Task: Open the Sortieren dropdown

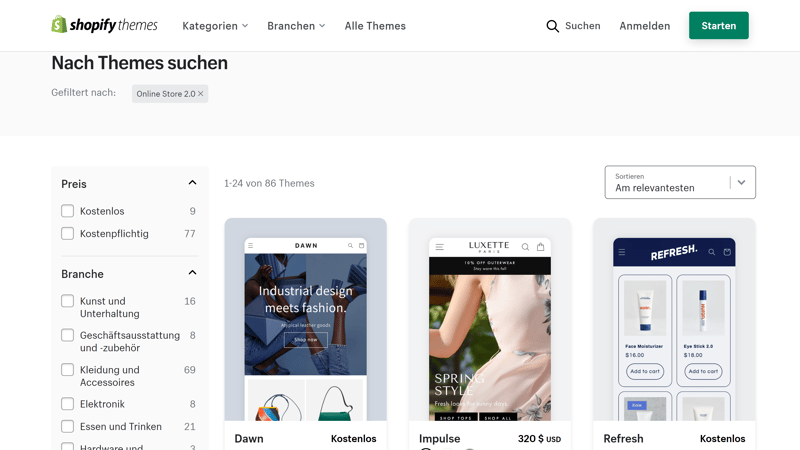Action: (x=680, y=182)
